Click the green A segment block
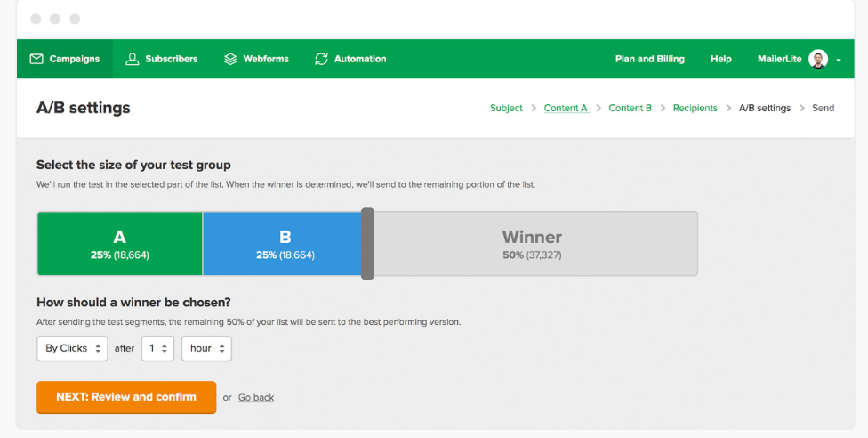Screen dimensions: 868x438 pos(120,243)
